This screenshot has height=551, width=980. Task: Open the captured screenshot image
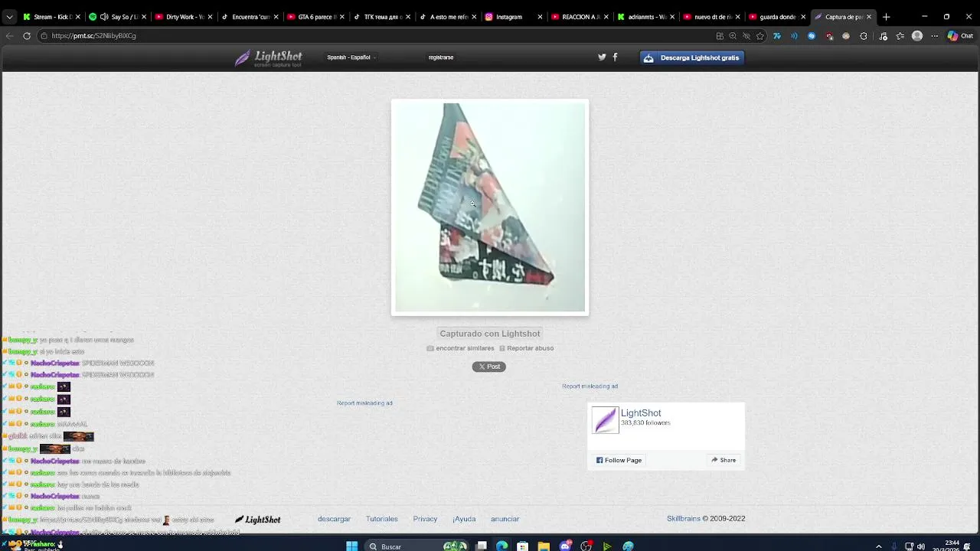(490, 207)
